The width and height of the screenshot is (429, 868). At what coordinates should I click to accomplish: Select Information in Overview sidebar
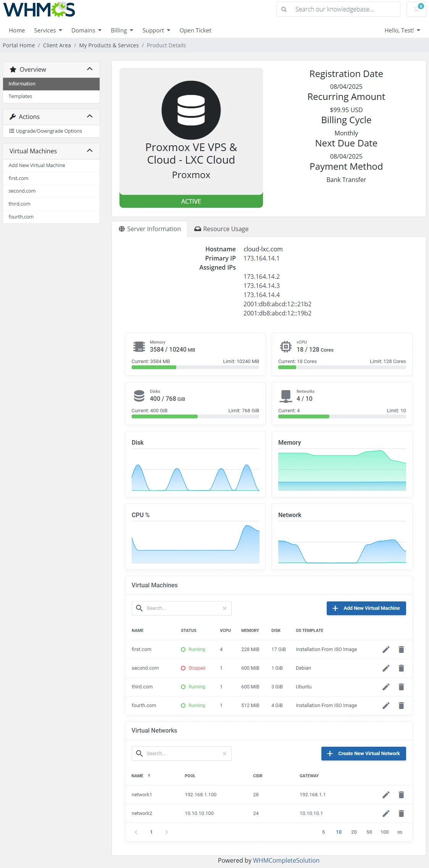[x=51, y=84]
